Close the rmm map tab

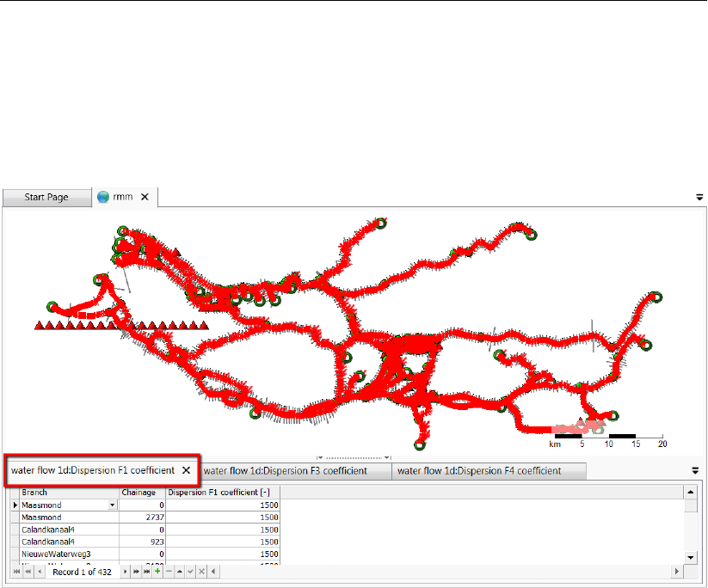click(145, 197)
